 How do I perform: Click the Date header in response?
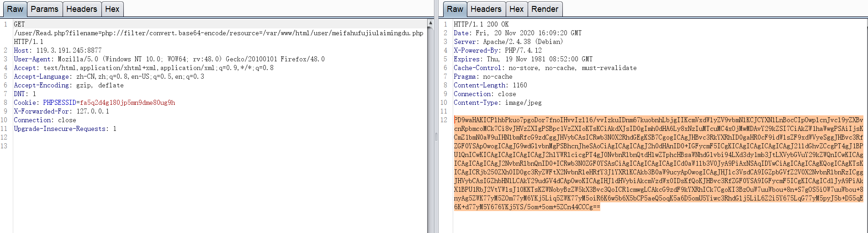pos(518,33)
